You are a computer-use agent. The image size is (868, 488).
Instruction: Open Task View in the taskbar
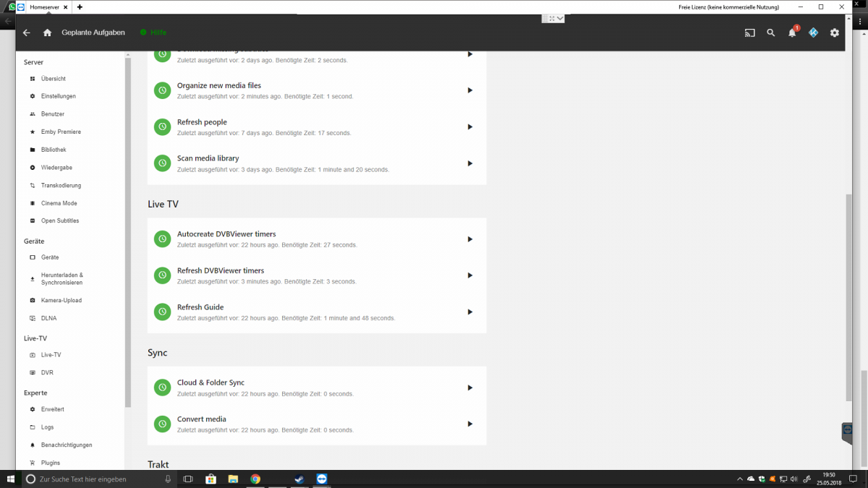188,479
